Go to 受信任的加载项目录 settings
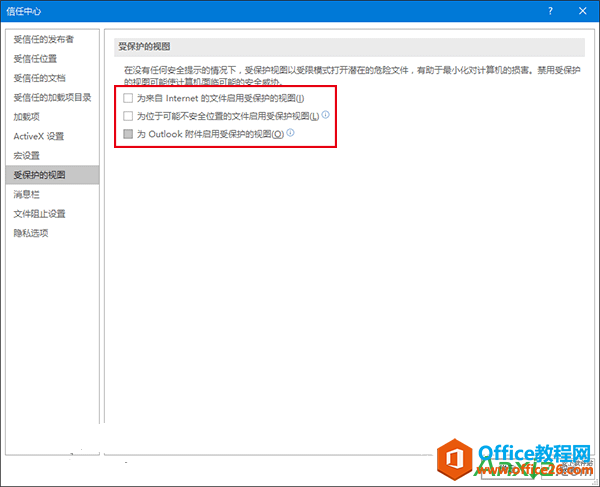 (x=52, y=98)
